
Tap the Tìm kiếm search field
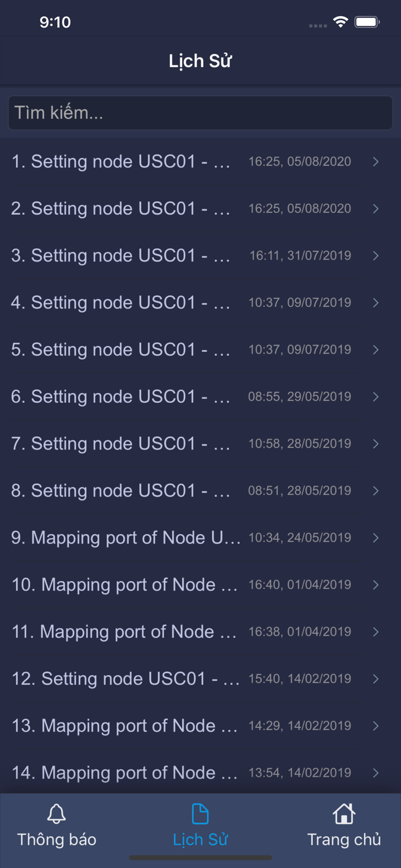pos(200,113)
